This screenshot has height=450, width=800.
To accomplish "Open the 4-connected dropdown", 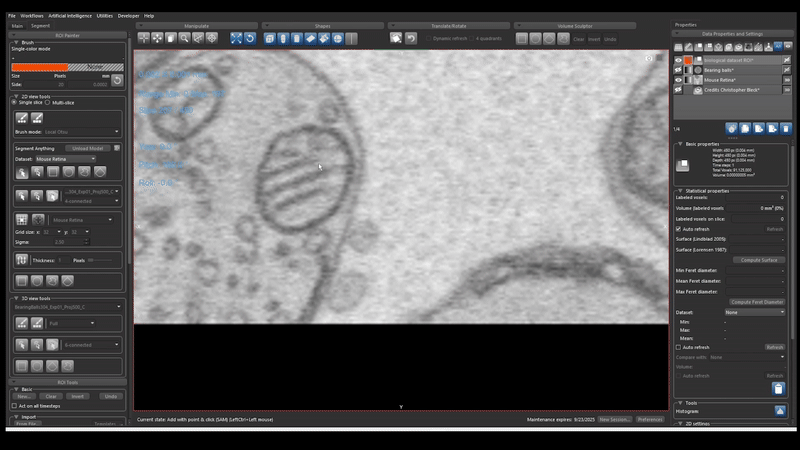I will pyautogui.click(x=91, y=201).
